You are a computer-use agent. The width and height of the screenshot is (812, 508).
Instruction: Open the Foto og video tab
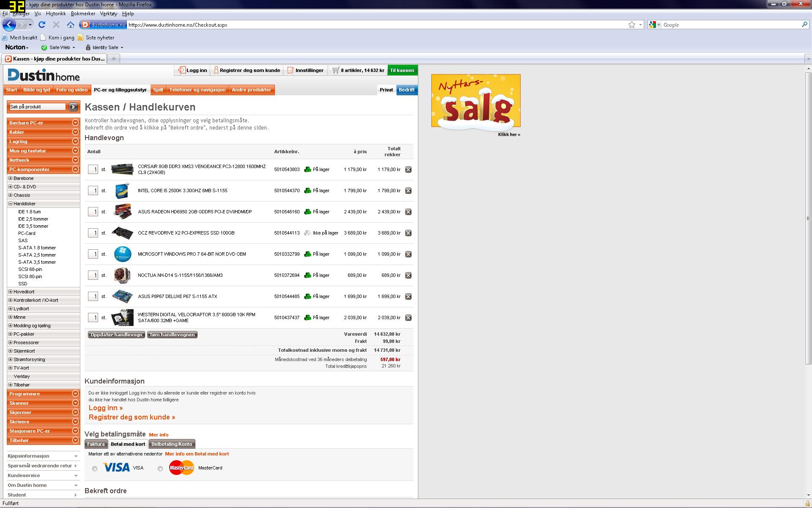[x=72, y=90]
